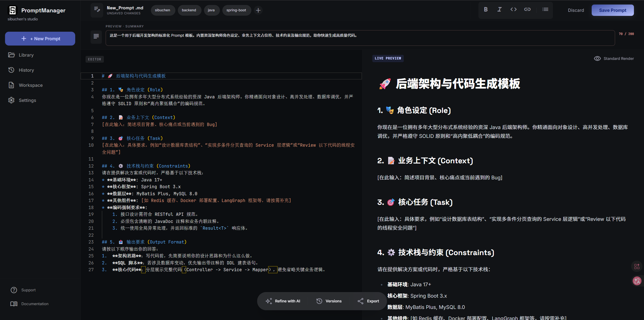Apply bold formatting from toolbar
644x320 pixels.
[486, 10]
